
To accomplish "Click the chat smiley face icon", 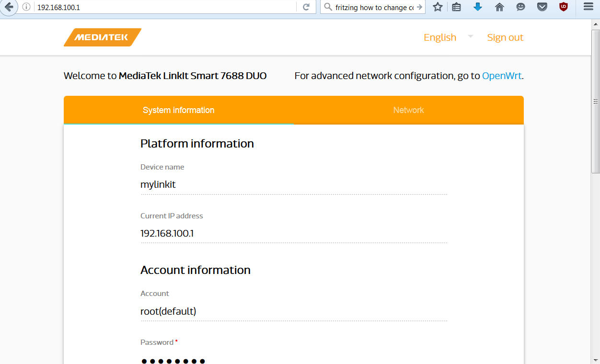I will point(520,7).
